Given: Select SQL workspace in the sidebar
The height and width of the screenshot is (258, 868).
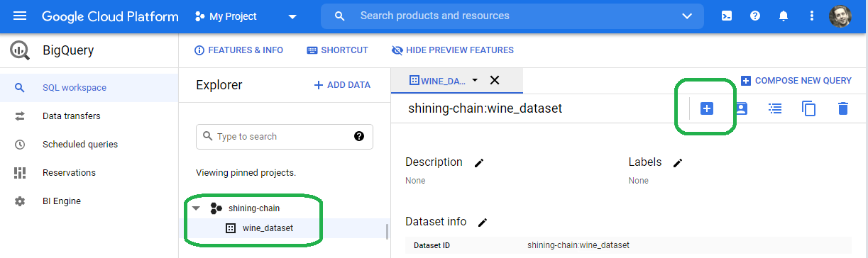Looking at the screenshot, I should 89,88.
